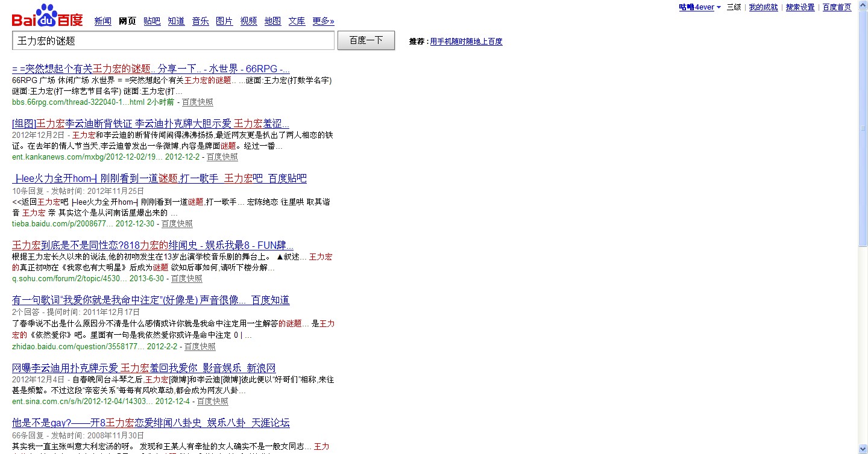
Task: Go to the 知道 tab
Action: click(176, 21)
